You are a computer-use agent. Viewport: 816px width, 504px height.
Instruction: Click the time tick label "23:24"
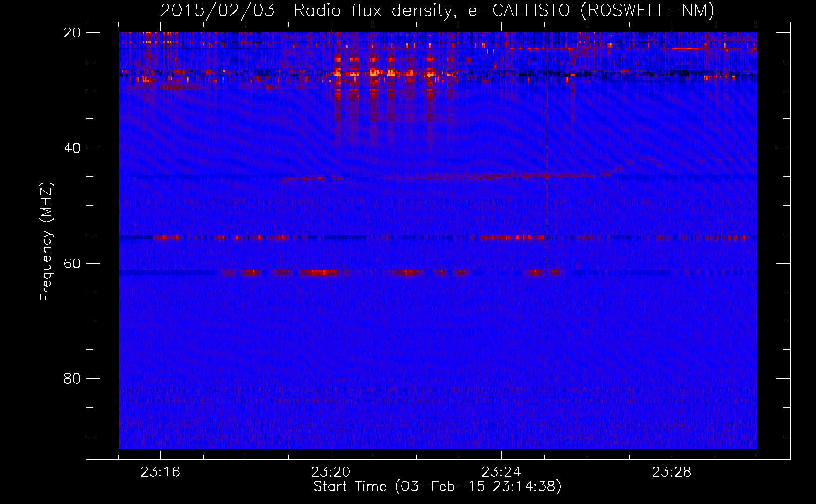(501, 472)
